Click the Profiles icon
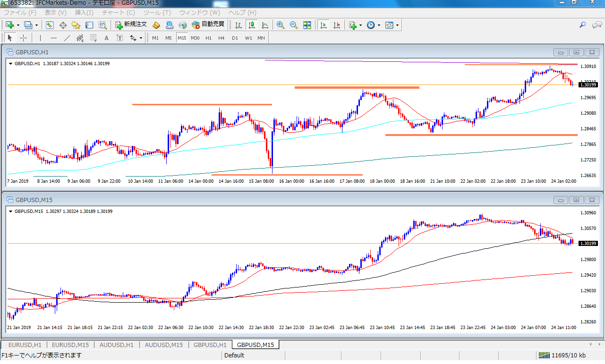 (28, 25)
